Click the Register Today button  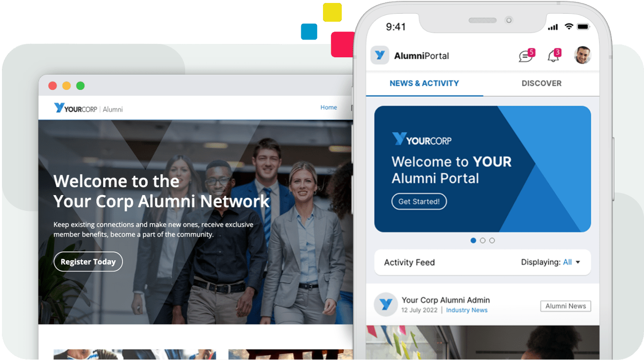click(88, 262)
